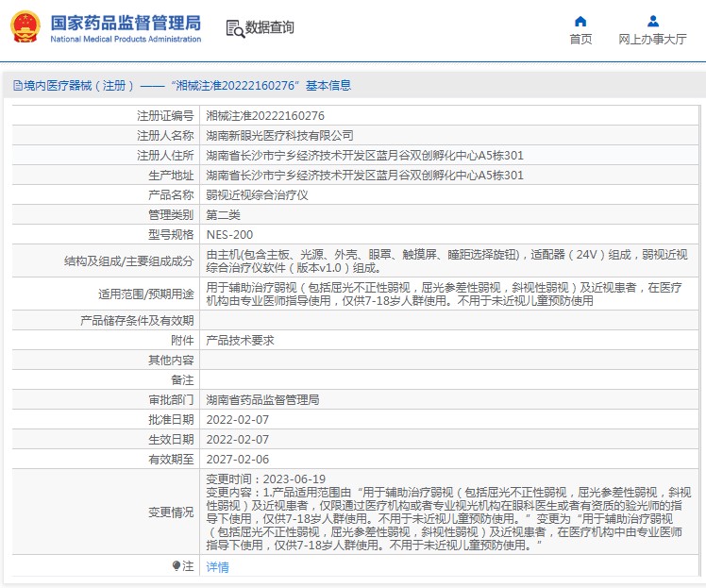Click the bulb icon next to 注
Image resolution: width=706 pixels, height=588 pixels.
pyautogui.click(x=176, y=566)
